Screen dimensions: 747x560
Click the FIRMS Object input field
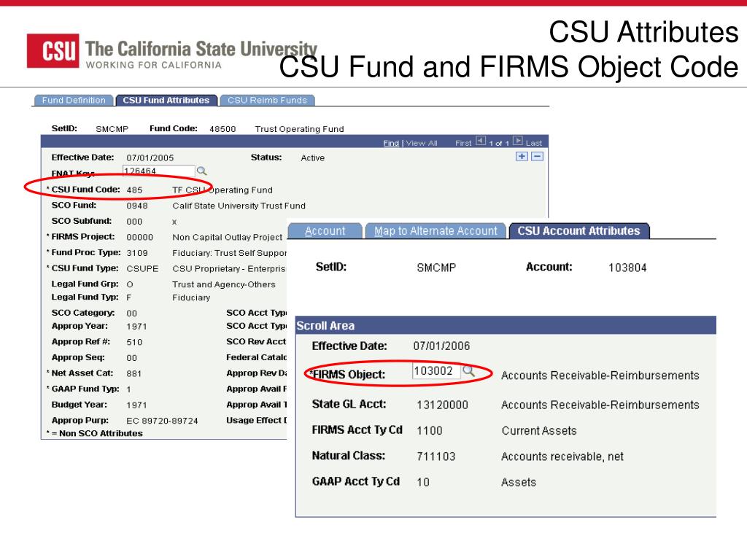tap(436, 371)
